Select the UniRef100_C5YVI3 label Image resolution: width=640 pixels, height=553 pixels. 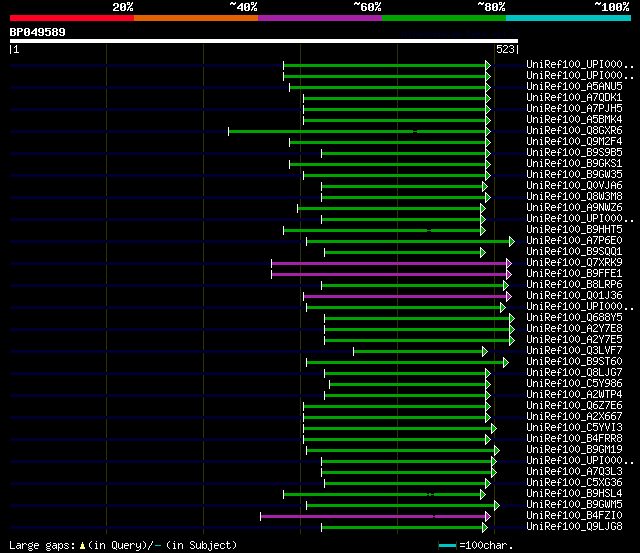(574, 428)
